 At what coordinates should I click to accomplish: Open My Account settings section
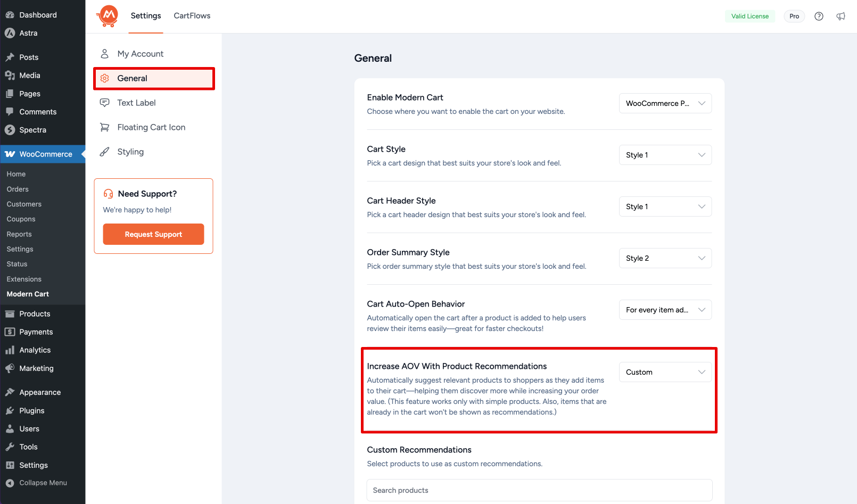tap(154, 54)
